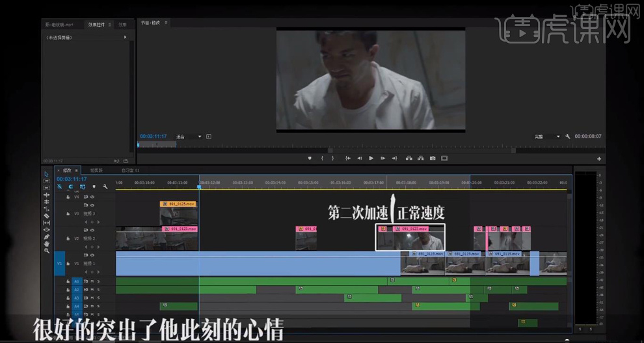Toggle linked selection in timeline
Image resolution: width=644 pixels, height=343 pixels.
83,186
